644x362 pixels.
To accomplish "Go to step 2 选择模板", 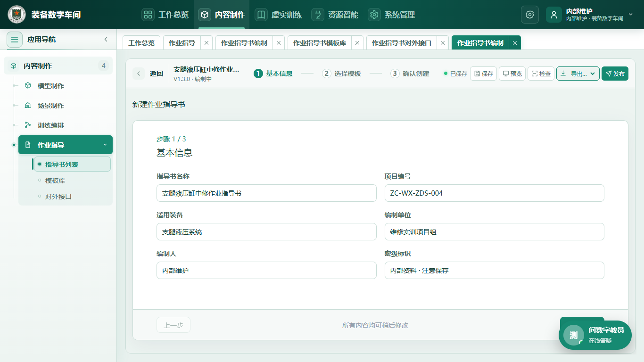I will pyautogui.click(x=341, y=74).
